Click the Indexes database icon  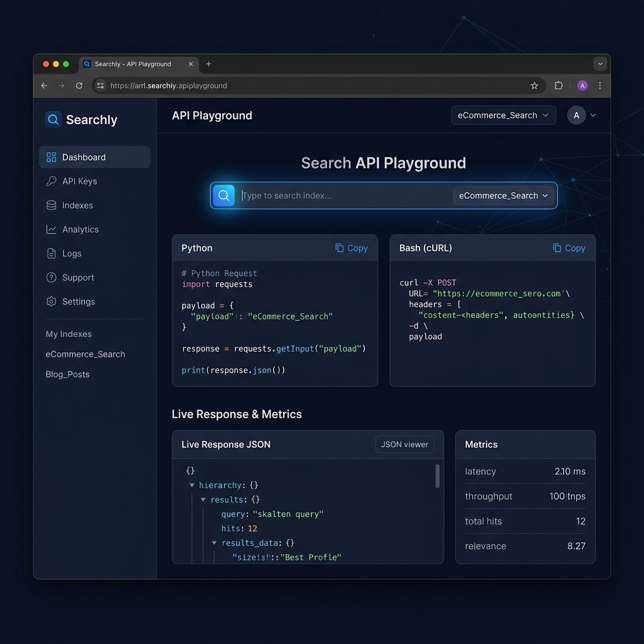pos(52,206)
